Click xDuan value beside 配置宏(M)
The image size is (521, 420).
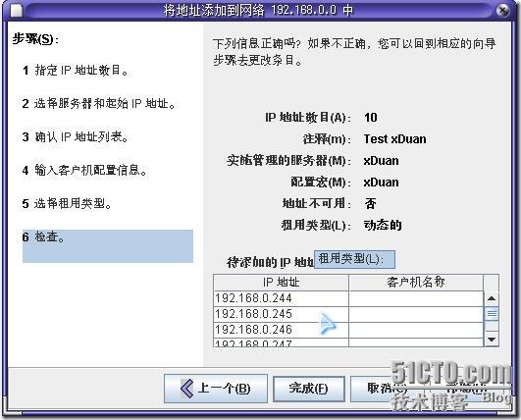(381, 183)
